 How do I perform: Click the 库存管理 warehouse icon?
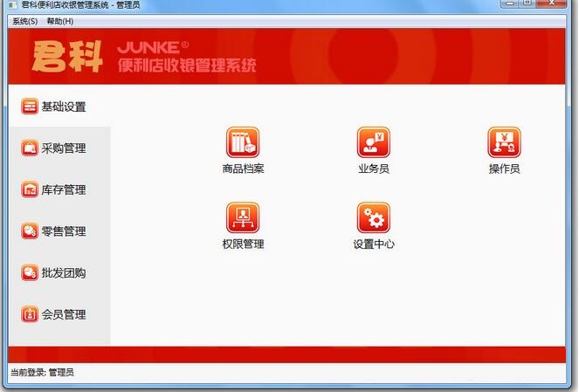click(x=30, y=189)
